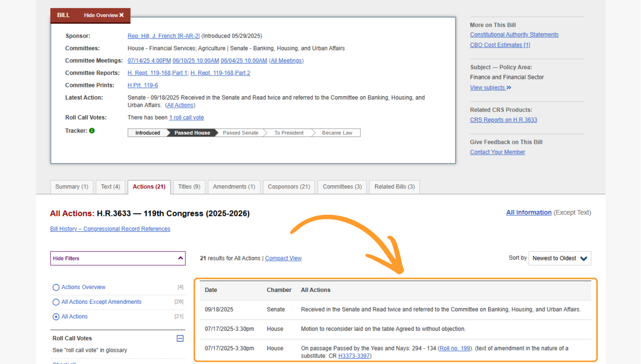Open the Roll no. 199 link
This screenshot has width=641, height=364.
[455, 348]
